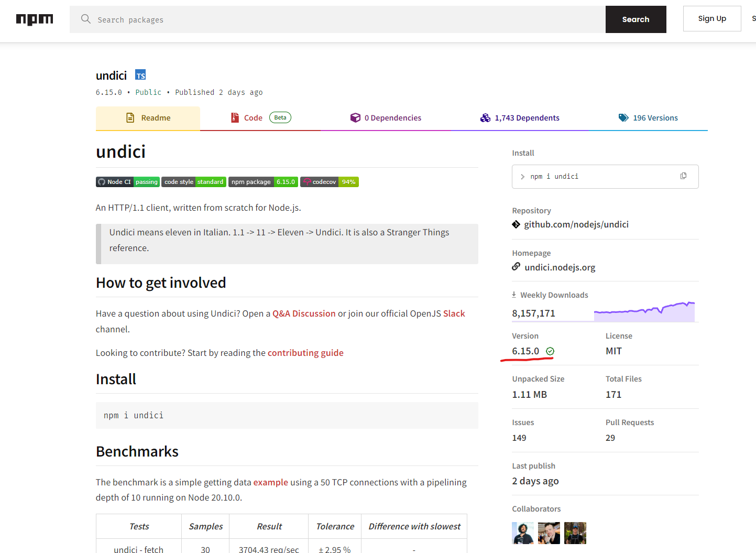
Task: Click the npm i undici code block
Action: tap(287, 415)
